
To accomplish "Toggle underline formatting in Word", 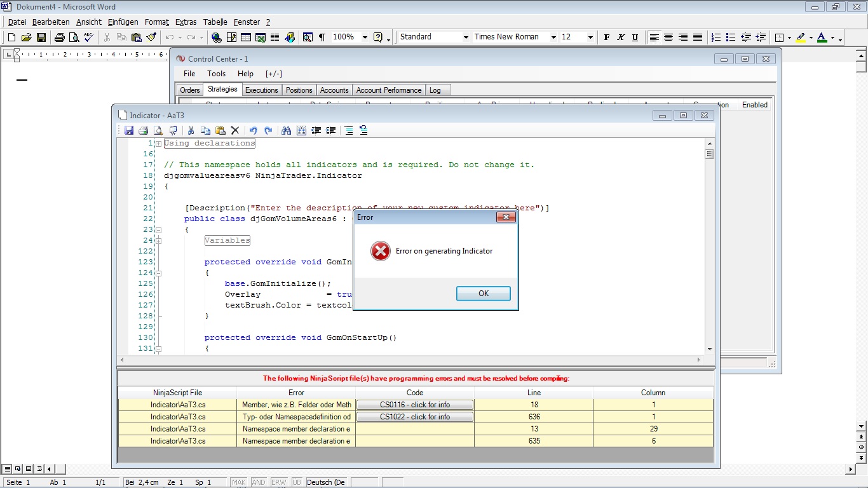I will click(x=635, y=37).
